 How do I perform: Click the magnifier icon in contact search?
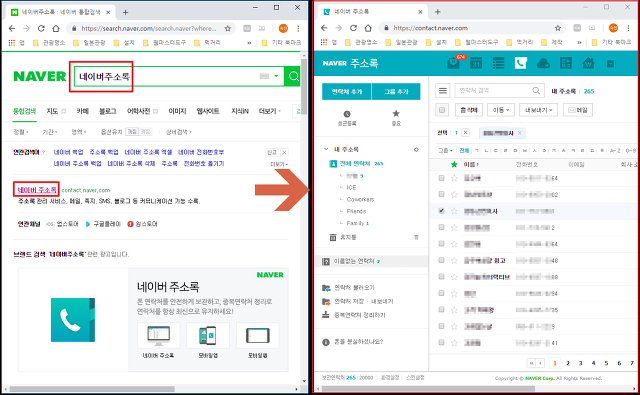point(536,91)
